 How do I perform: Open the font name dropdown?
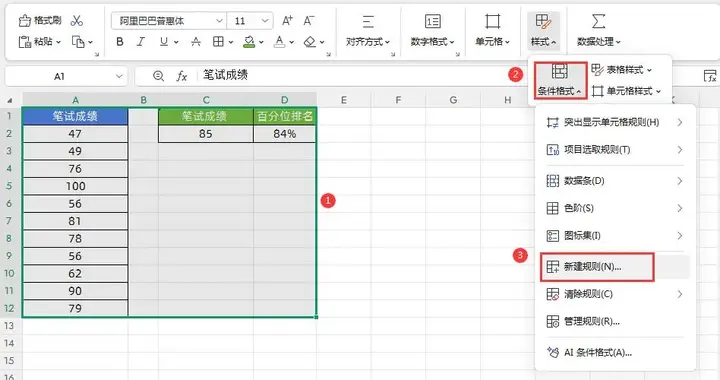point(219,21)
